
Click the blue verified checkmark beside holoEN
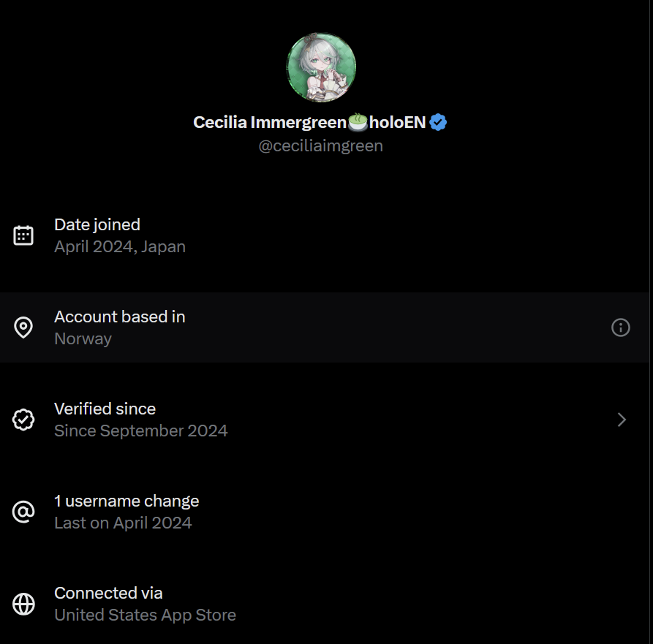click(438, 123)
